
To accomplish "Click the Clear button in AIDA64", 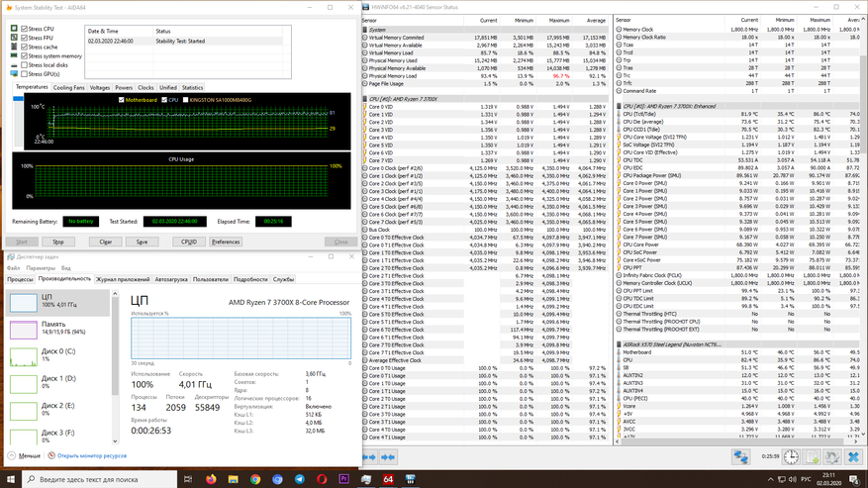I will (x=105, y=242).
